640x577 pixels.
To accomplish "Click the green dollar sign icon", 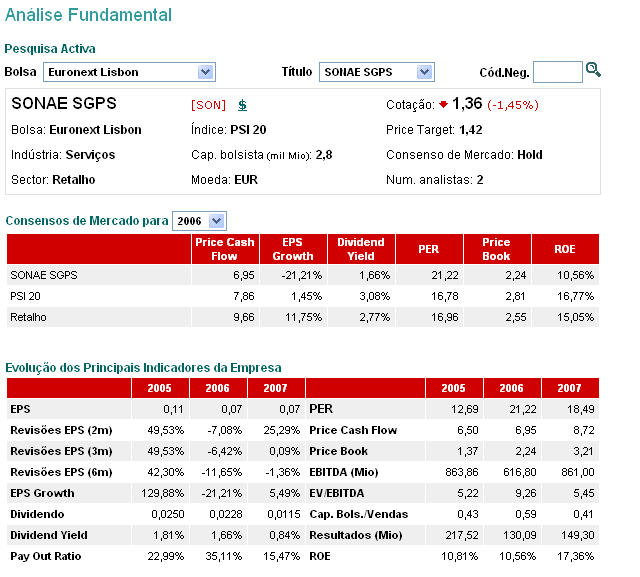I will (x=242, y=104).
